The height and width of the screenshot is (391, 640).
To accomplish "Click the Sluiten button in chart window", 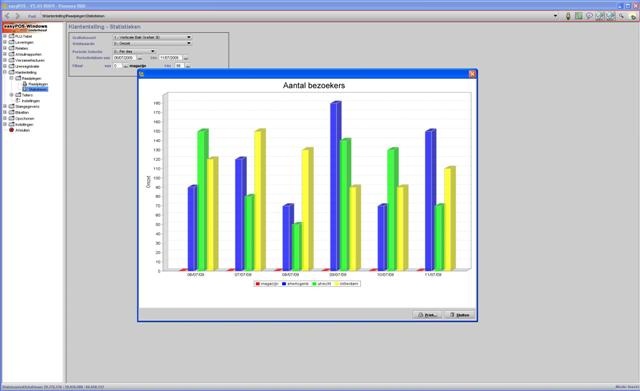I will [460, 315].
